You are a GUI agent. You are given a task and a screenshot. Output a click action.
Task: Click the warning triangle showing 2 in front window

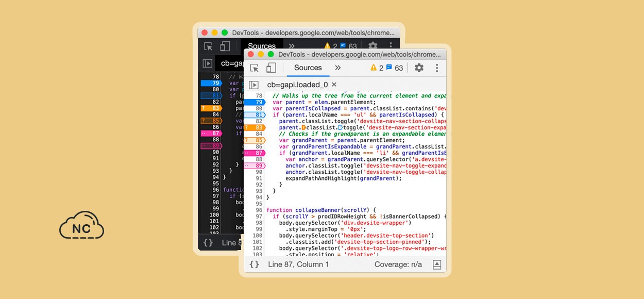tap(374, 68)
